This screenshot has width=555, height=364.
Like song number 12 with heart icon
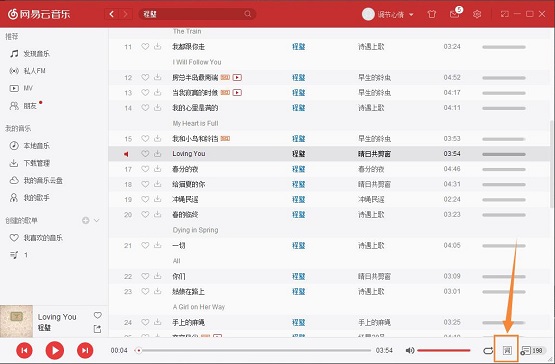tap(145, 77)
